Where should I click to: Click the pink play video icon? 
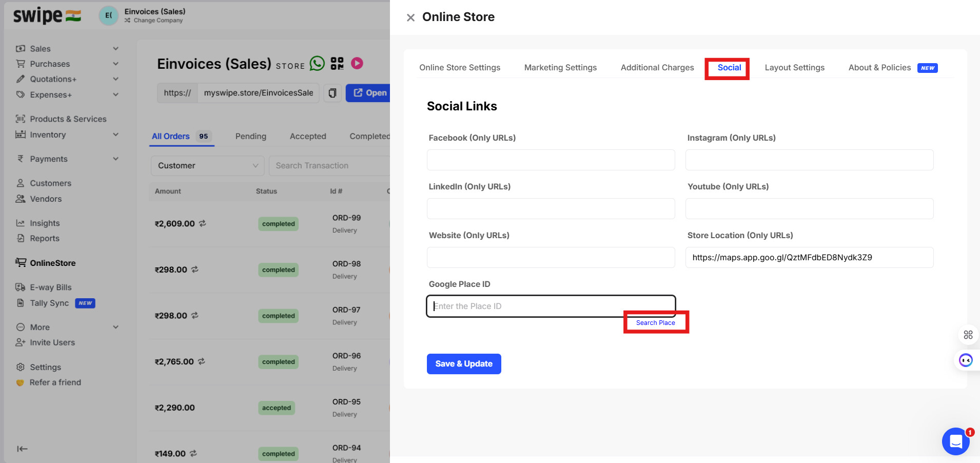point(357,63)
